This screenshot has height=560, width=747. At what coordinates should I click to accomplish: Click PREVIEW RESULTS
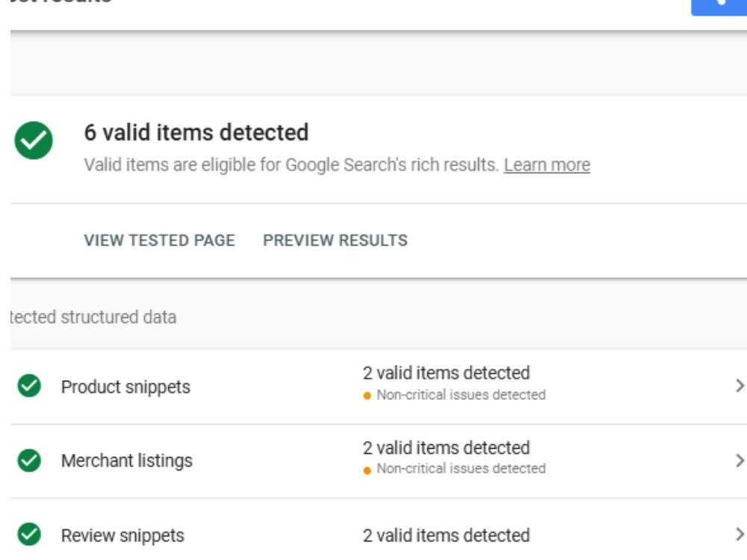(x=335, y=240)
